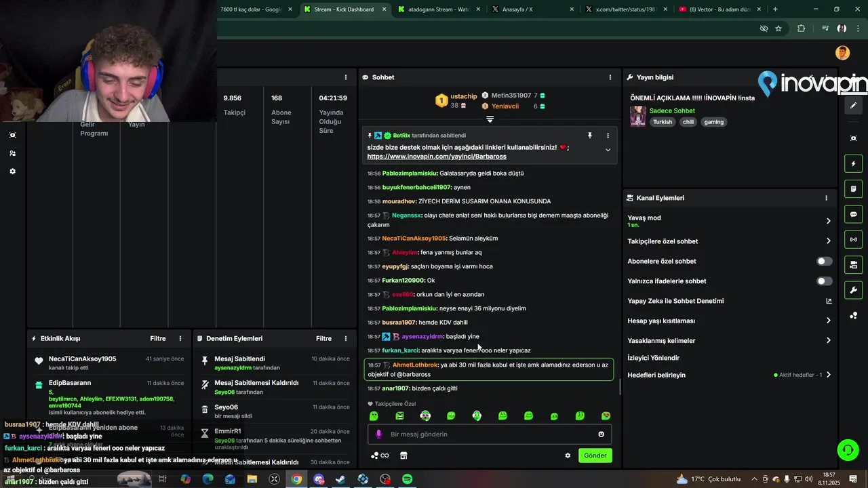Screen dimensions: 868x488
Task: Open a new Chrome tab with the plus button
Action: pos(775,9)
